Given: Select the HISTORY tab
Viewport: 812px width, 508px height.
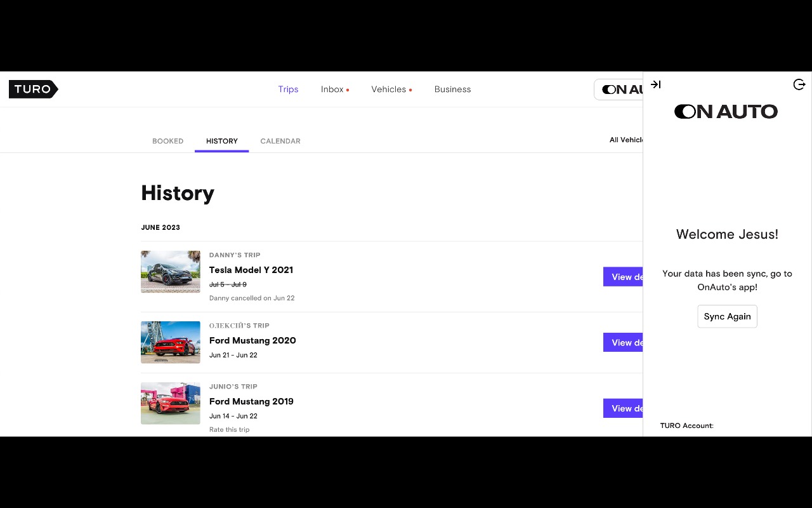Looking at the screenshot, I should tap(221, 141).
